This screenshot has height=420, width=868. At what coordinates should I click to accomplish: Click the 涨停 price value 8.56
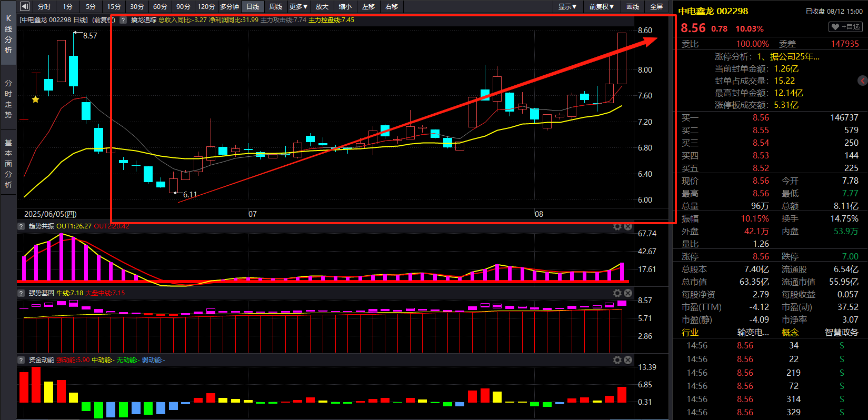point(761,256)
